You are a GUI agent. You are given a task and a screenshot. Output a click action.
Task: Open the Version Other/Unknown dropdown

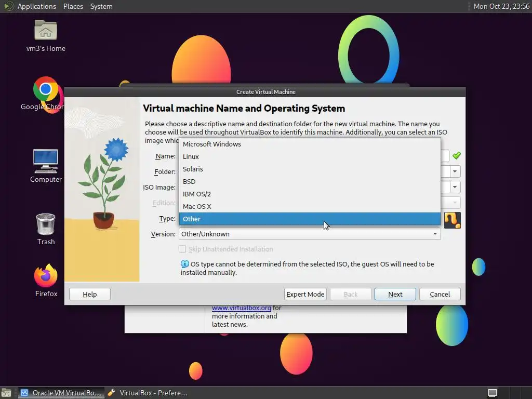310,234
